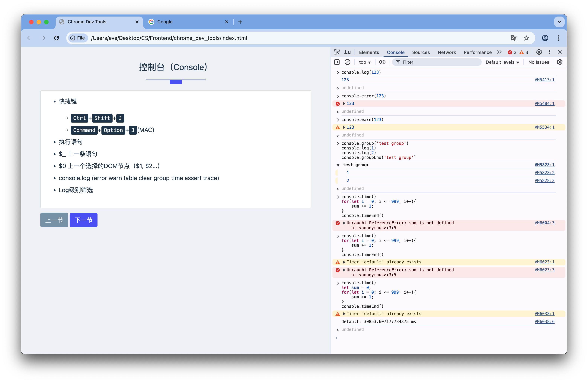The height and width of the screenshot is (382, 588).
Task: Open the VM5413:1 source link
Action: click(x=544, y=80)
